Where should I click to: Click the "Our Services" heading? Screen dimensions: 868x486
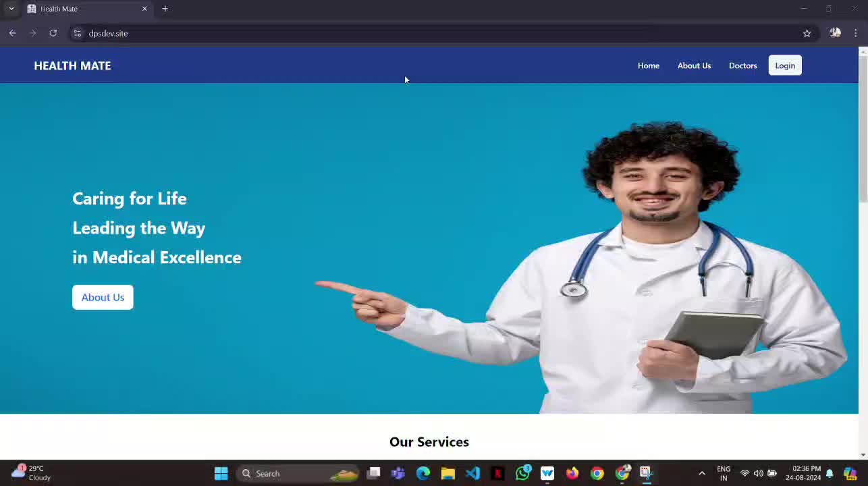(x=429, y=442)
